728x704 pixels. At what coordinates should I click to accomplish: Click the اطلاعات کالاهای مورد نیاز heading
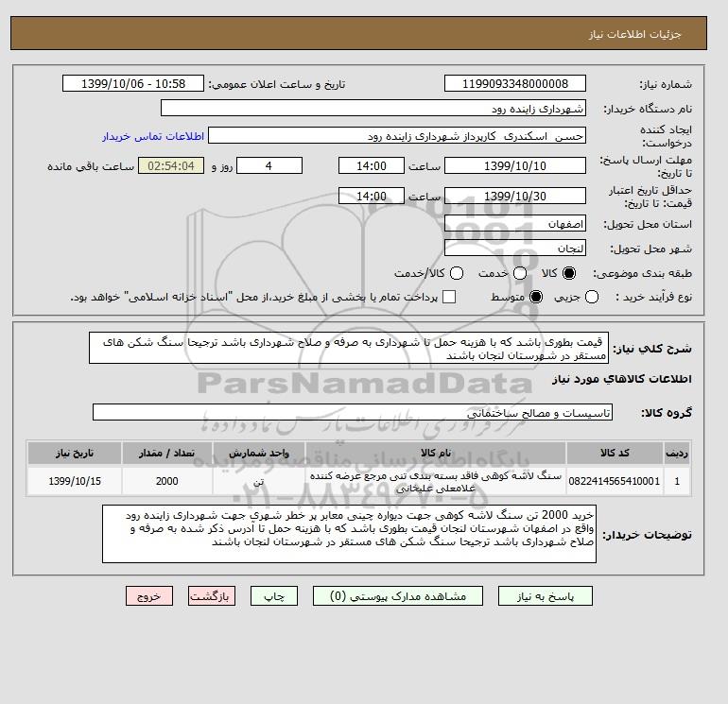pos(622,379)
